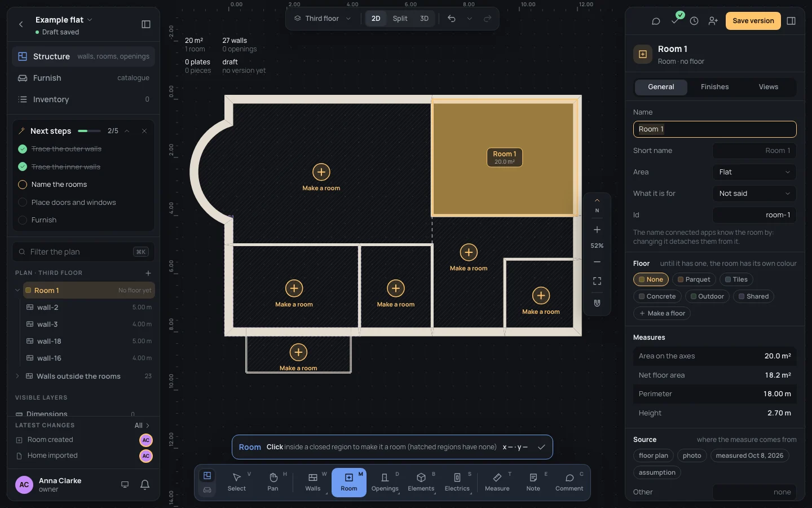Switch to Split view mode
This screenshot has height=508, width=812.
(400, 19)
